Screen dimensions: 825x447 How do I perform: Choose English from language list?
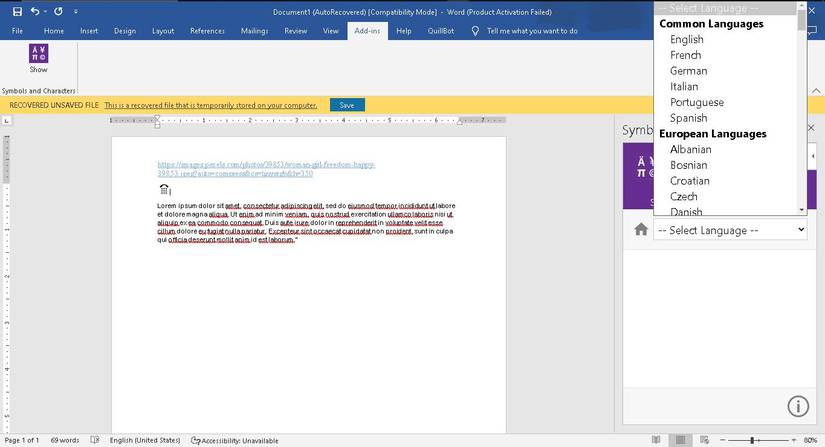click(x=687, y=39)
